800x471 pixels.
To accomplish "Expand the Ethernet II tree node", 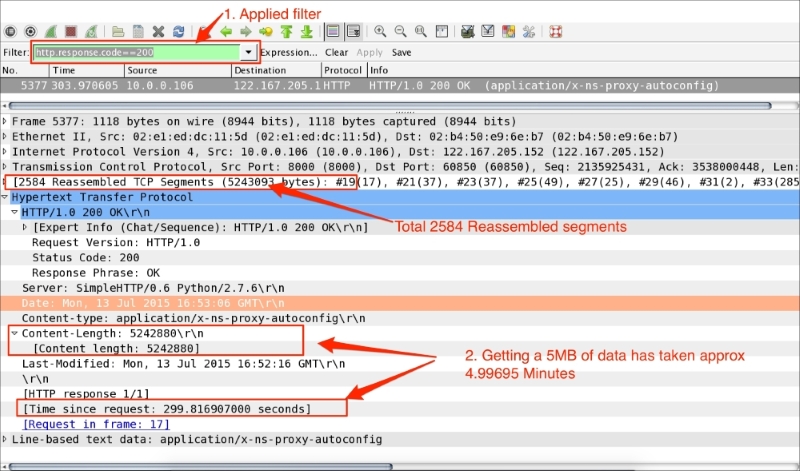I will 5,136.
